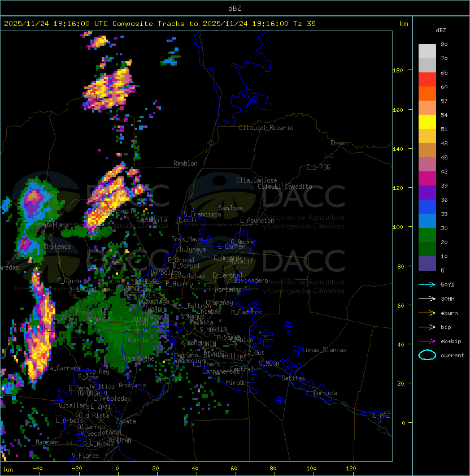Click the 'Uspallata' map label
Viewport: 470px width, 476px height.
pyautogui.click(x=53, y=225)
